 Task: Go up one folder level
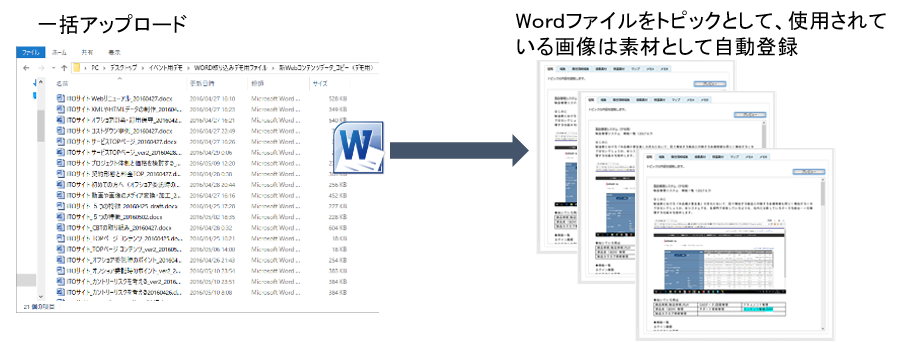point(64,68)
